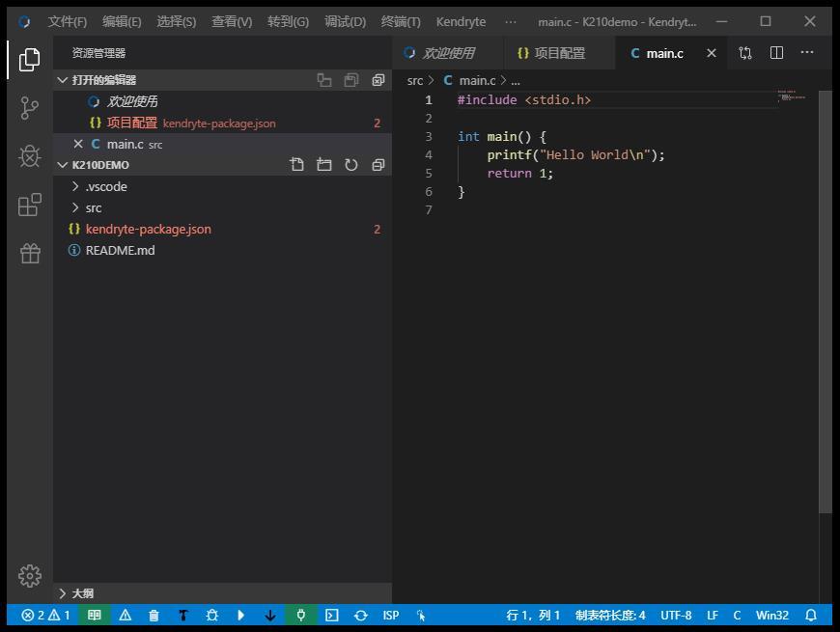This screenshot has width=840, height=632.
Task: Open the 转到(G) menu
Action: pyautogui.click(x=289, y=22)
